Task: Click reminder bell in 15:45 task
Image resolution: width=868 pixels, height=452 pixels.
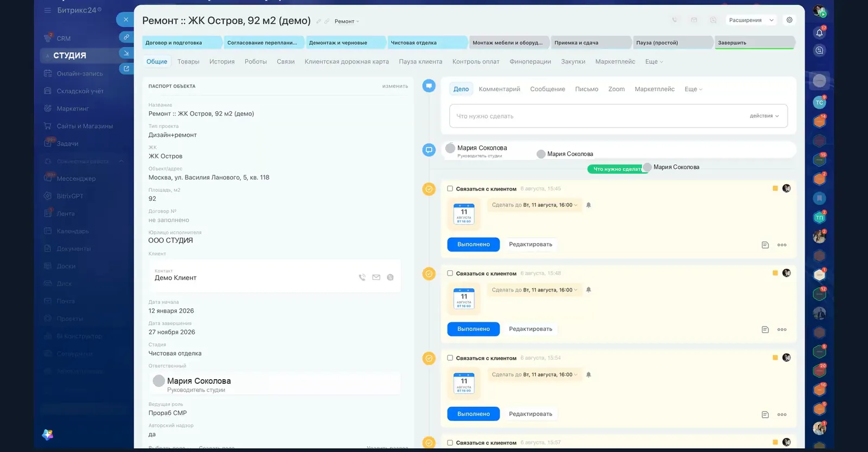Action: (x=589, y=205)
